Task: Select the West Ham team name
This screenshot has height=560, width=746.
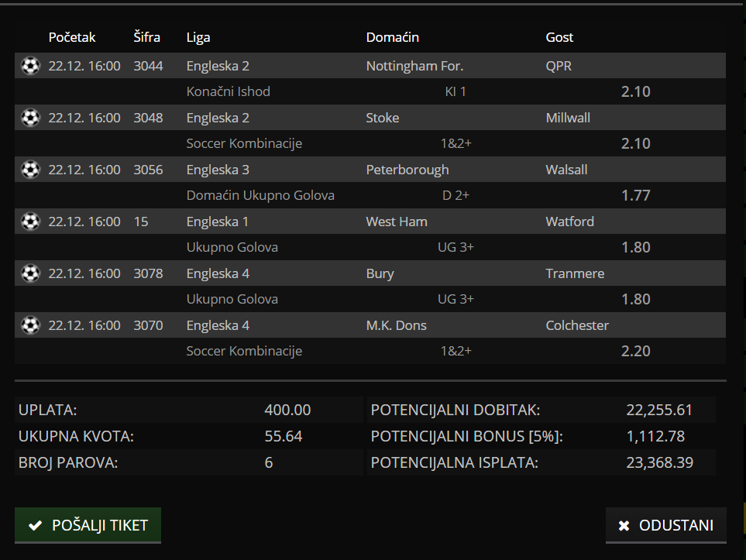Action: point(397,222)
